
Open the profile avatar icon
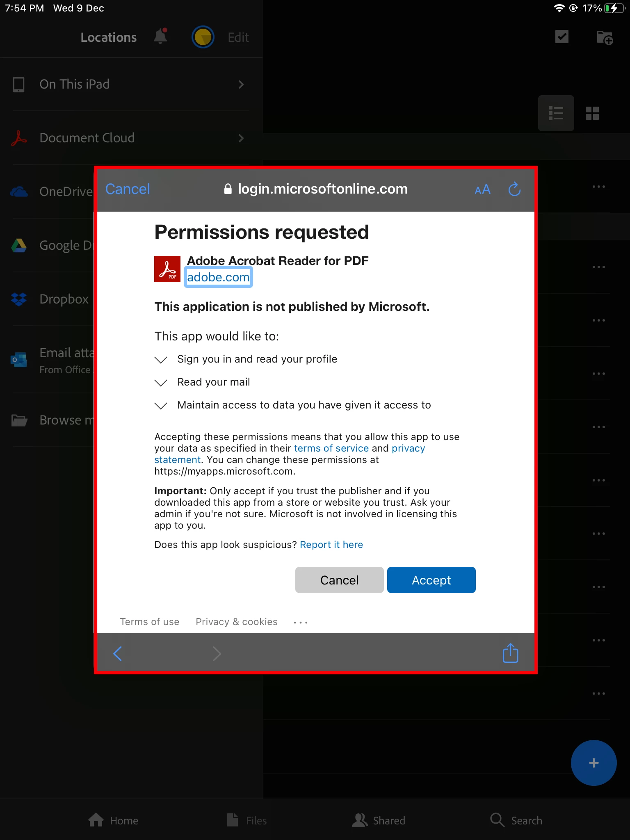coord(203,37)
